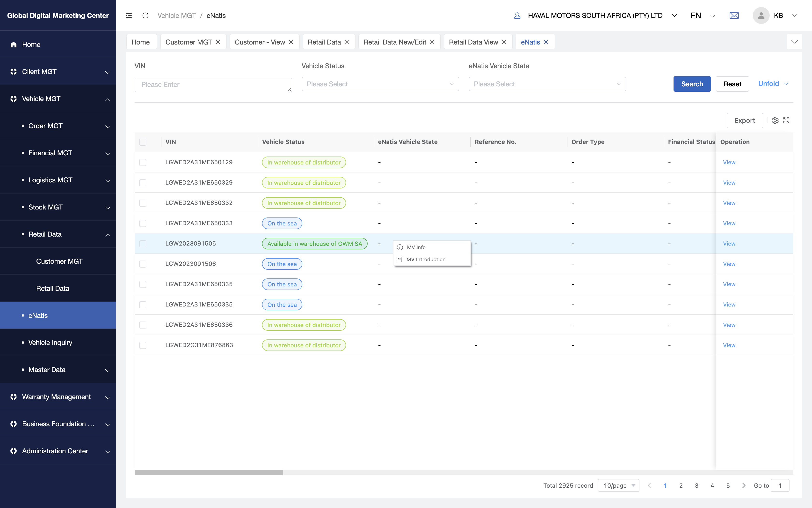812x508 pixels.
Task: Click View for LGWED2G31ME876863 row
Action: pos(729,345)
